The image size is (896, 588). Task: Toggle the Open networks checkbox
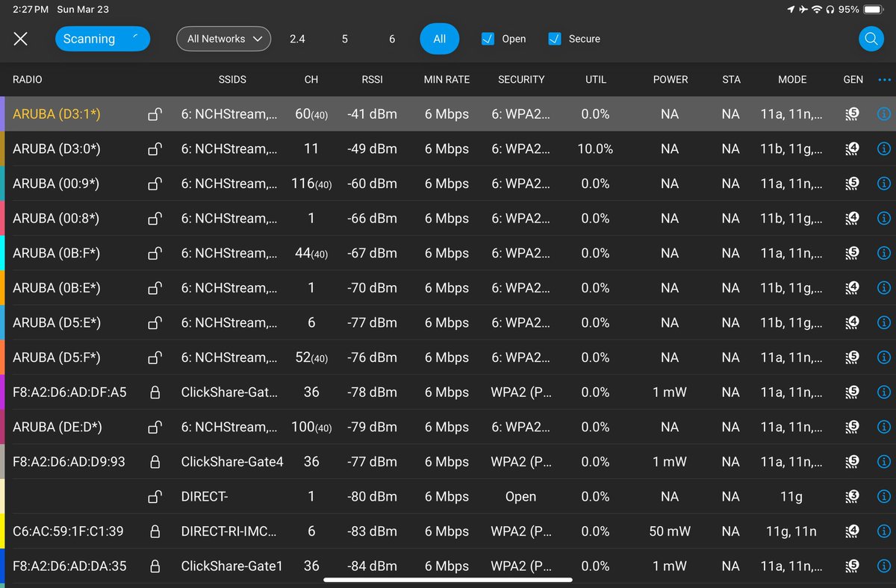488,39
